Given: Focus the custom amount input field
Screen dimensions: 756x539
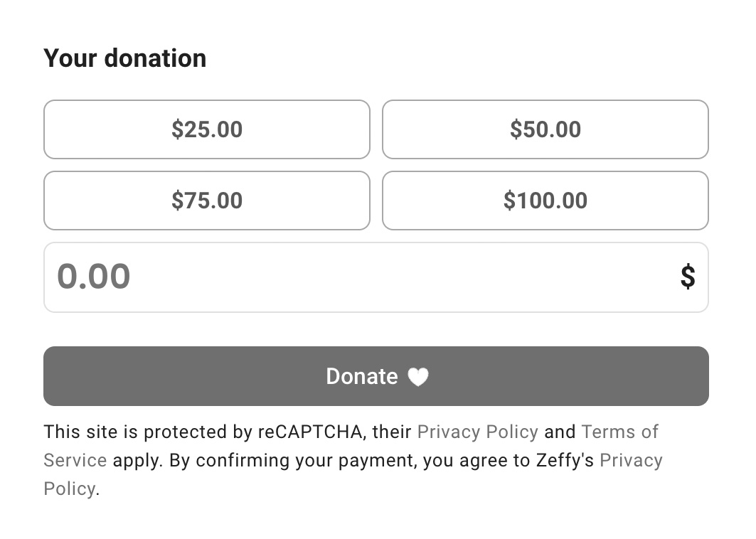Looking at the screenshot, I should (x=376, y=277).
